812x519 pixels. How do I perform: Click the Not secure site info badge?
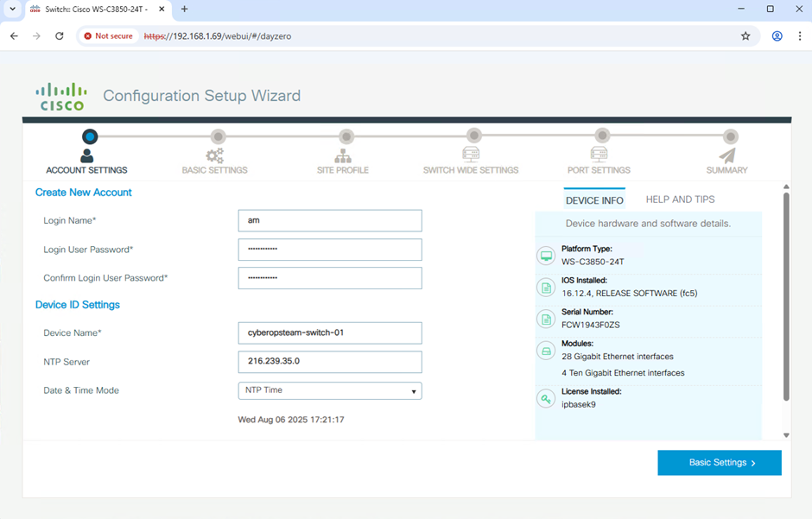pyautogui.click(x=109, y=36)
